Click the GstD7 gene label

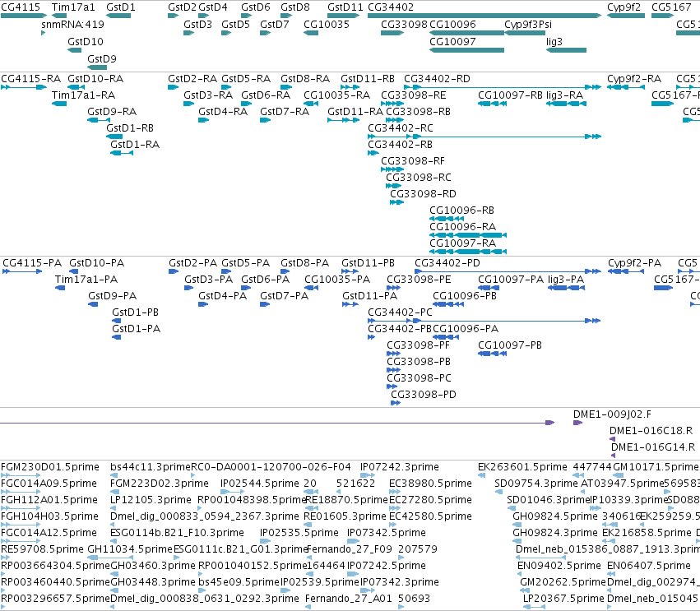click(x=275, y=25)
